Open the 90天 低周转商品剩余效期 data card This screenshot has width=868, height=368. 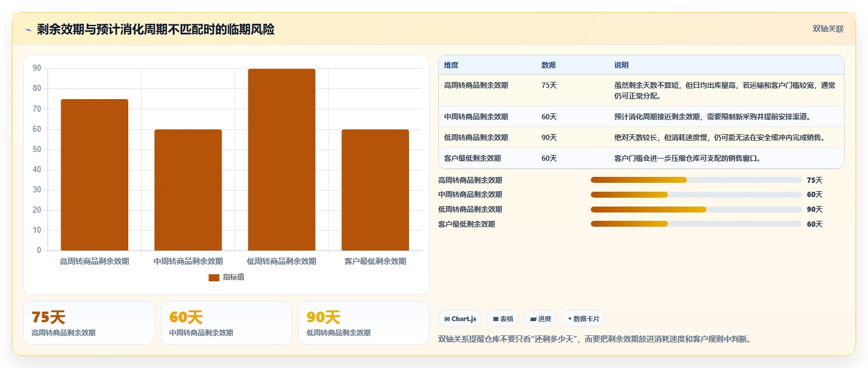click(364, 323)
